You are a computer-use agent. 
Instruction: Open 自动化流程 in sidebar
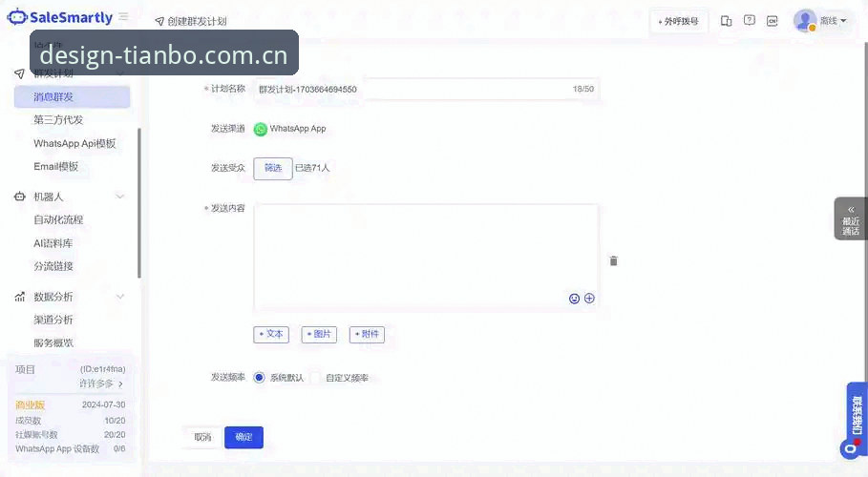pyautogui.click(x=58, y=219)
